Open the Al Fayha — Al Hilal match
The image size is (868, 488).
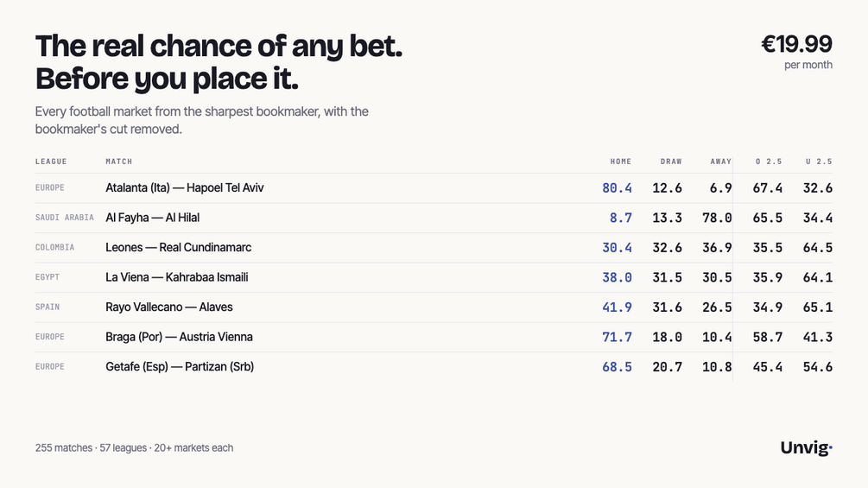[x=434, y=218]
